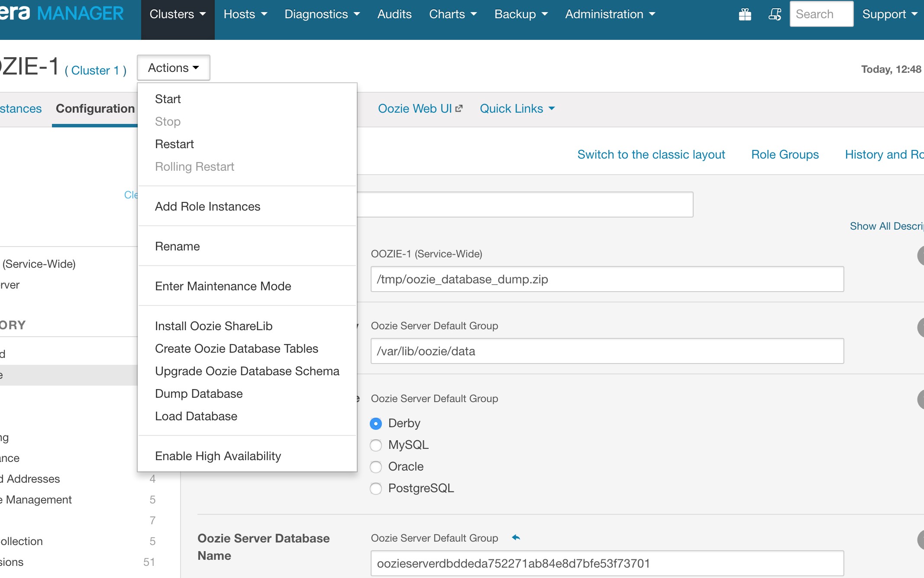Click the external link icon beside Oozie Web UI
The height and width of the screenshot is (578, 924).
click(459, 108)
